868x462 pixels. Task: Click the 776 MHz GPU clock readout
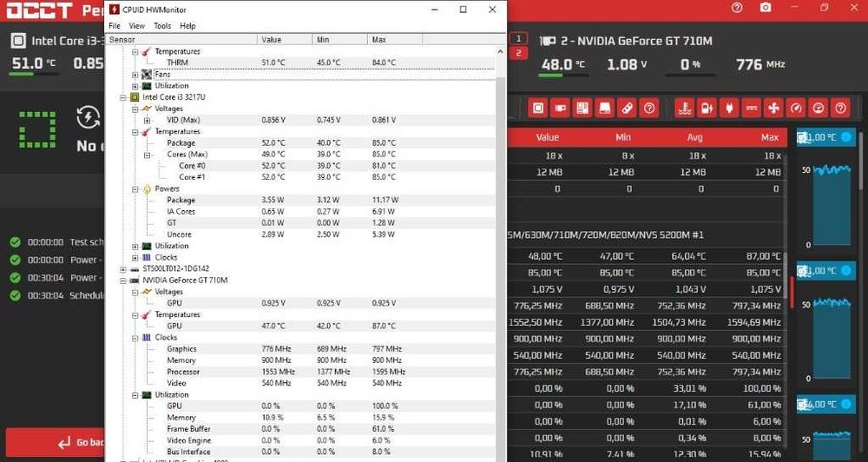tap(760, 65)
